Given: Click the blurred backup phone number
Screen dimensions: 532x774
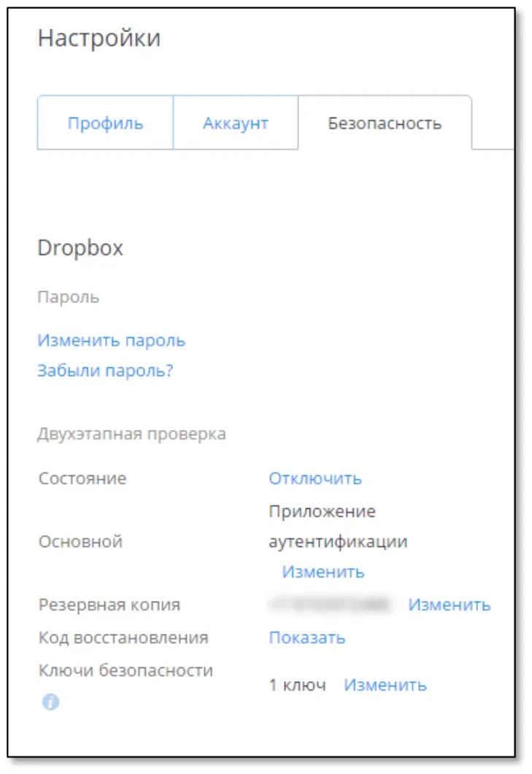Looking at the screenshot, I should point(330,604).
